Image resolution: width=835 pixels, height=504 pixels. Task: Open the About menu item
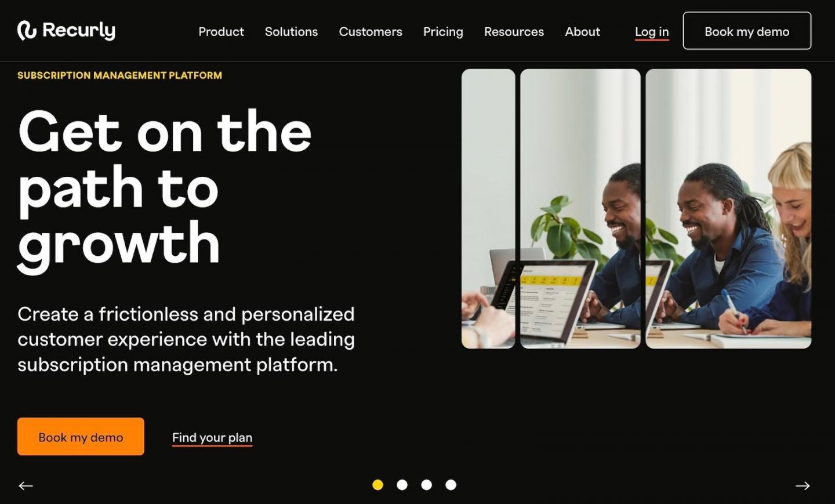pyautogui.click(x=582, y=32)
